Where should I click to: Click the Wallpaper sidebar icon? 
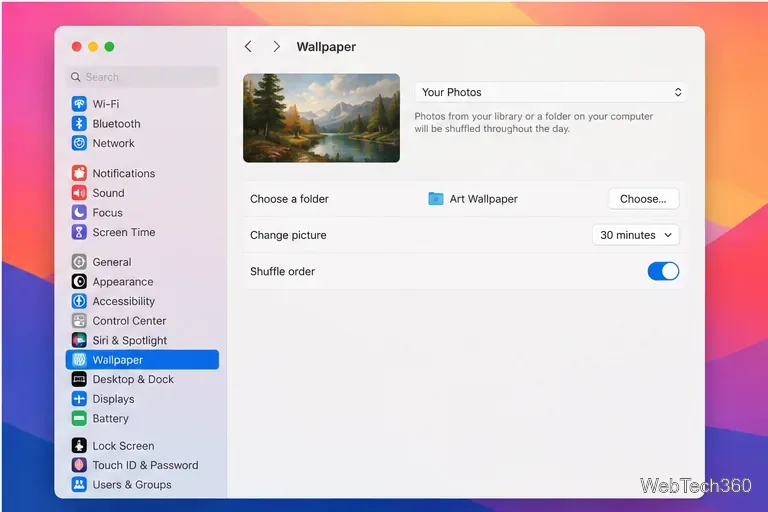pyautogui.click(x=79, y=360)
